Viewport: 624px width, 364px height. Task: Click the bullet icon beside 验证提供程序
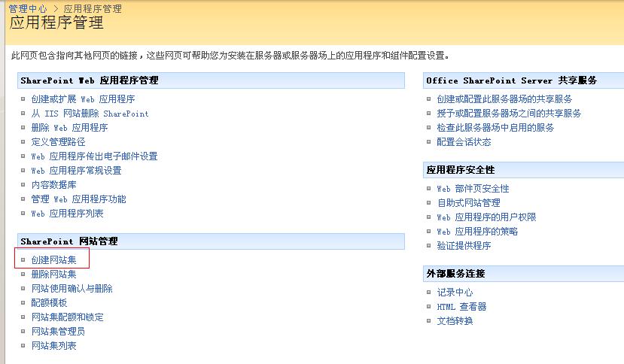[x=428, y=246]
